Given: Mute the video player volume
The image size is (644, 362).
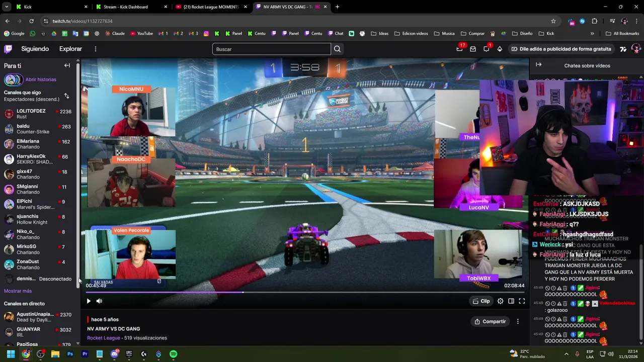Looking at the screenshot, I should pyautogui.click(x=99, y=301).
